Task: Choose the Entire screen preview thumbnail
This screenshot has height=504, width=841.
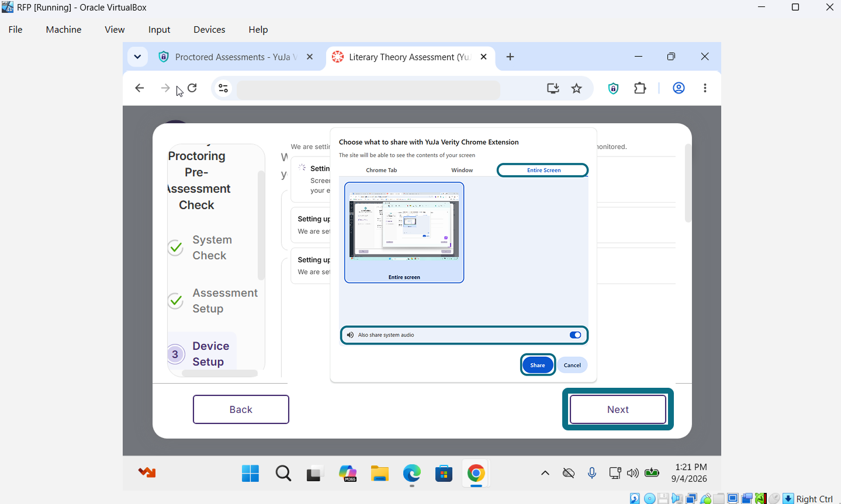Action: pos(404,232)
